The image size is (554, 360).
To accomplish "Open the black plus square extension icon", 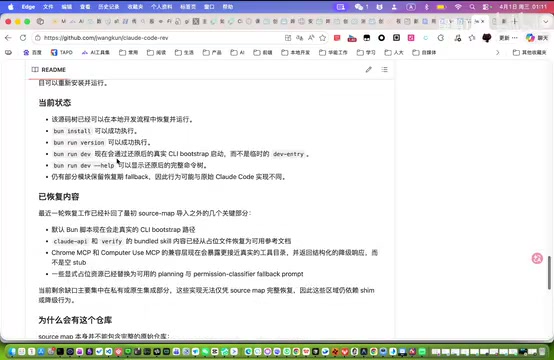I will (x=396, y=38).
